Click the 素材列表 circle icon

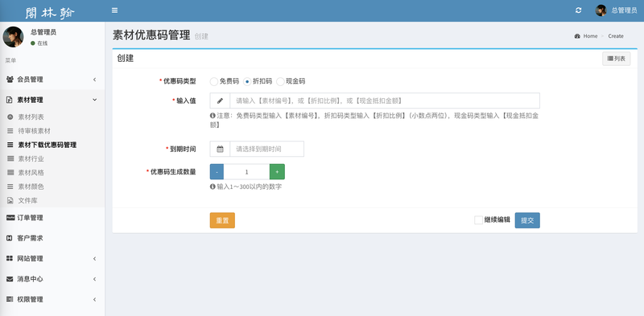pos(10,117)
